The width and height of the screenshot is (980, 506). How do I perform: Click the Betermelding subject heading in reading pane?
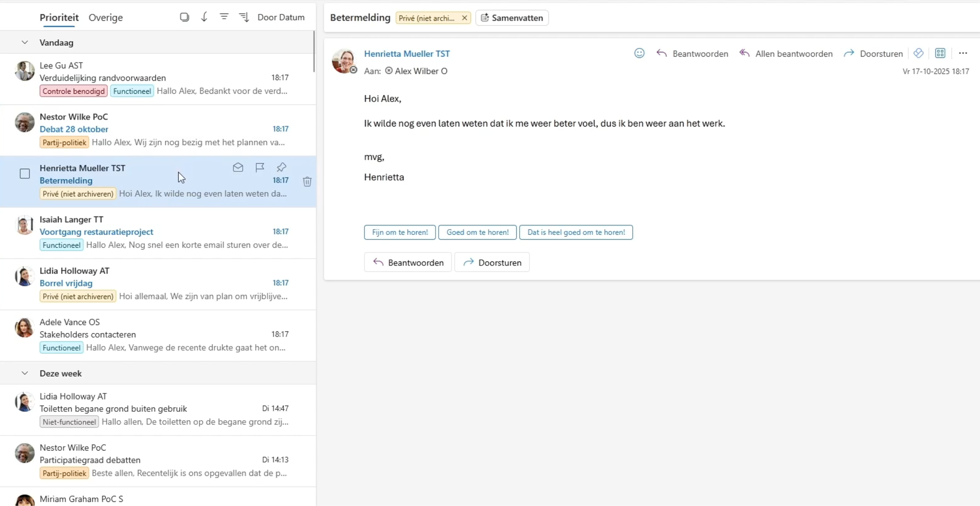[360, 18]
